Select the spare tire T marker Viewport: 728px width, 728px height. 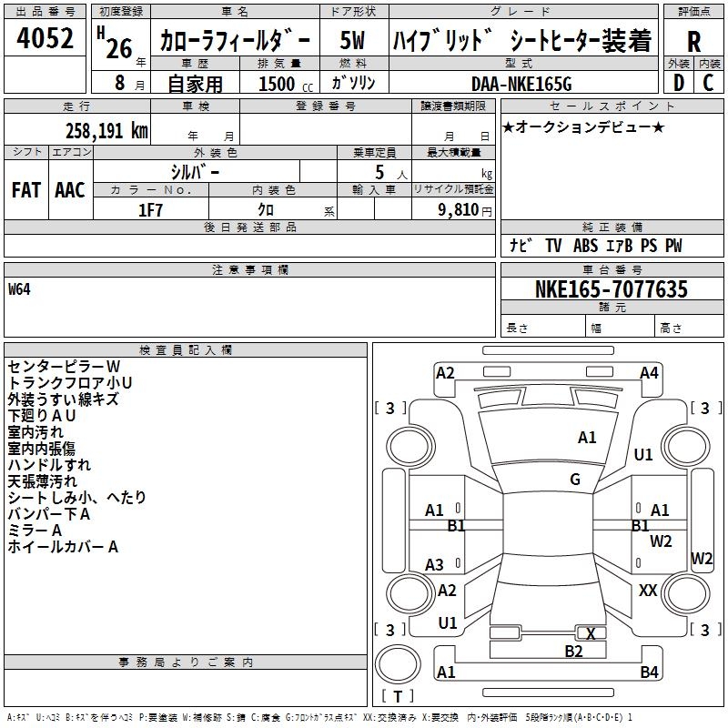pos(398,696)
